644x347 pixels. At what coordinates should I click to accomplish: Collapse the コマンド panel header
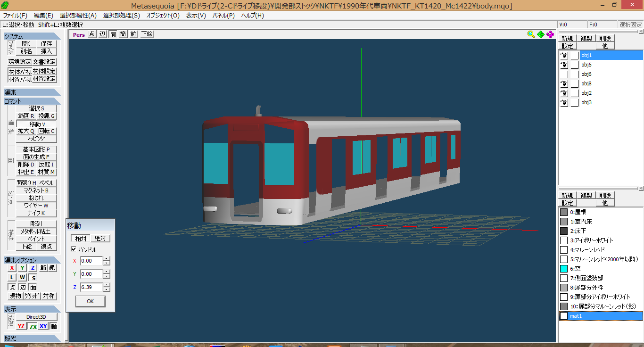(x=32, y=101)
